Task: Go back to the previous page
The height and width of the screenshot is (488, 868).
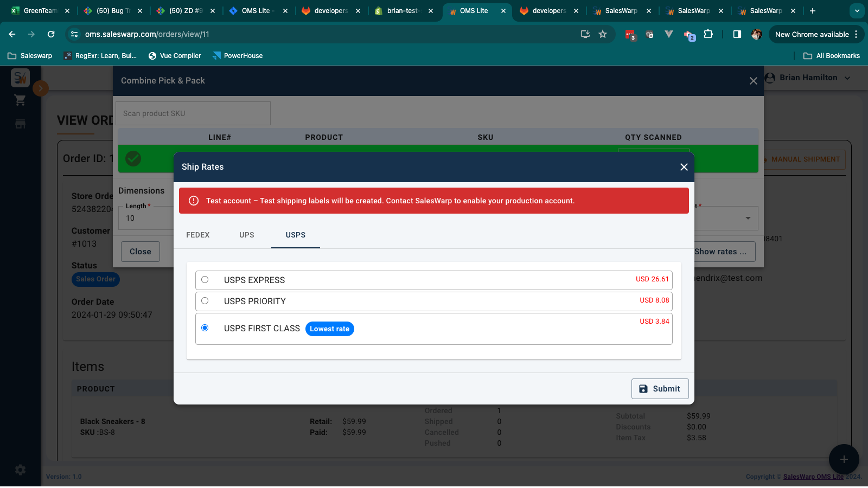Action: coord(12,34)
